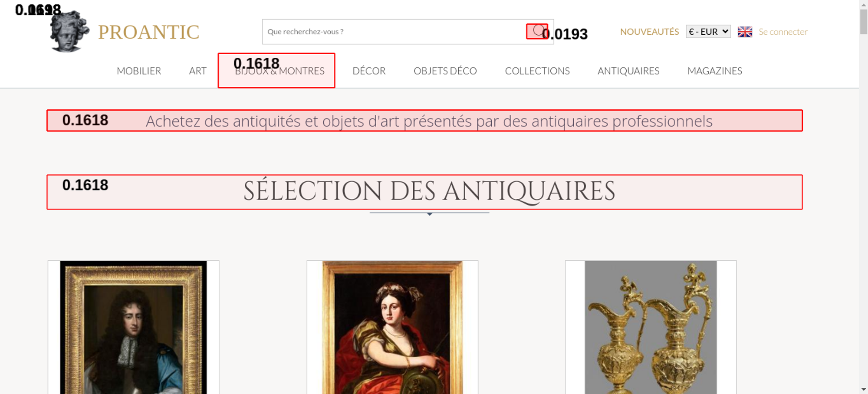Open the Magazines menu item

click(714, 71)
